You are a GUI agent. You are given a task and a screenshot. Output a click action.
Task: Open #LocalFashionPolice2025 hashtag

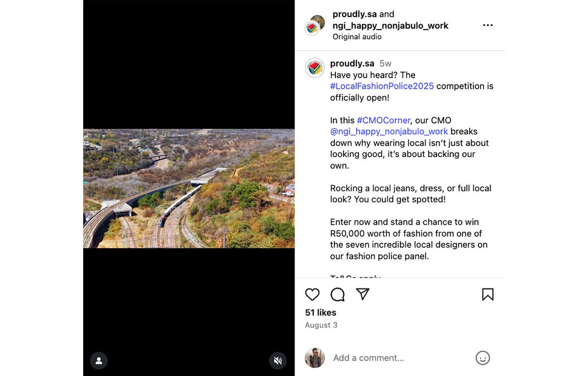(x=382, y=86)
